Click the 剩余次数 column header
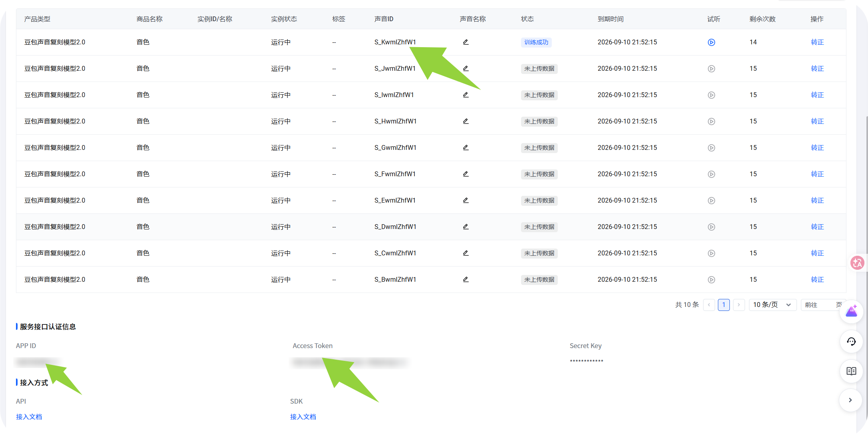This screenshot has height=438, width=868. 763,19
